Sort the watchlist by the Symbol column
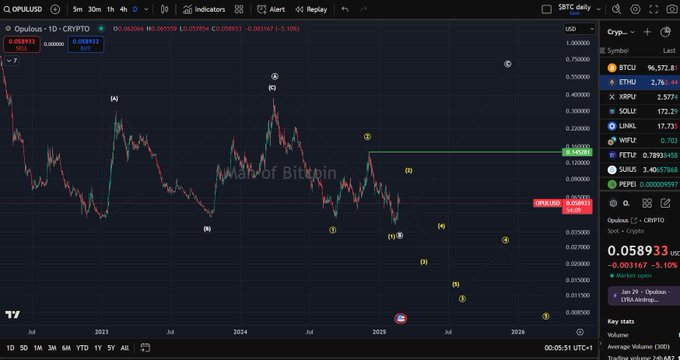This screenshot has width=680, height=360. click(x=618, y=50)
